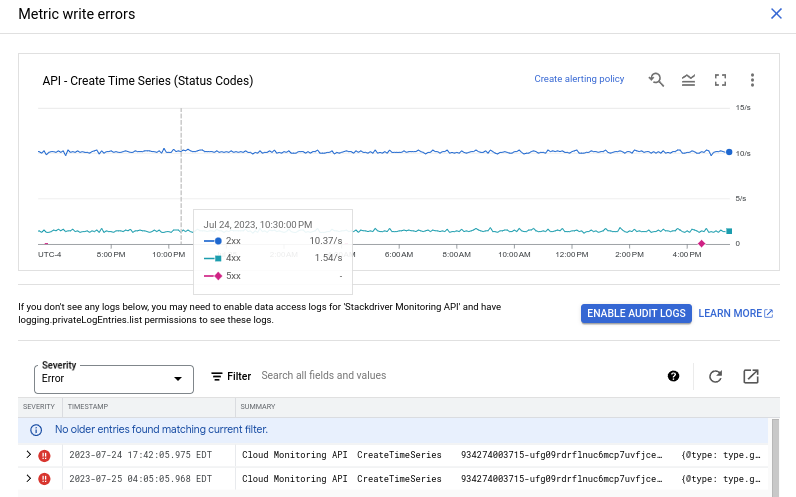Screen dimensions: 796x497
Task: Click the 5xx pink diamond marker on chart
Action: (701, 243)
